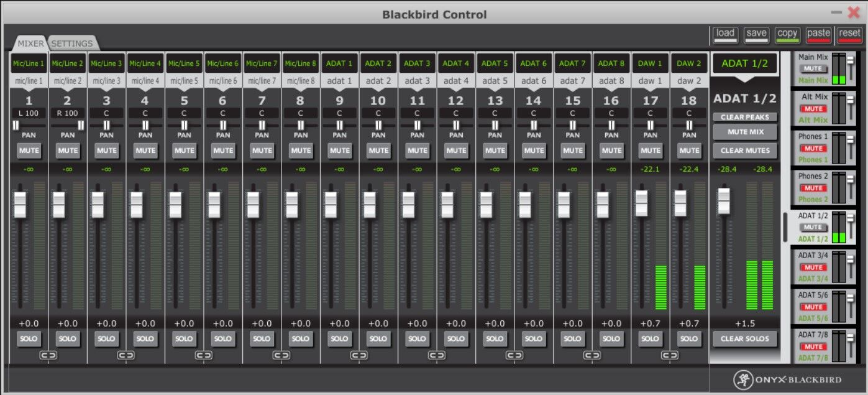Click channel 1 volume fader handle
This screenshot has height=395, width=868.
coord(20,205)
